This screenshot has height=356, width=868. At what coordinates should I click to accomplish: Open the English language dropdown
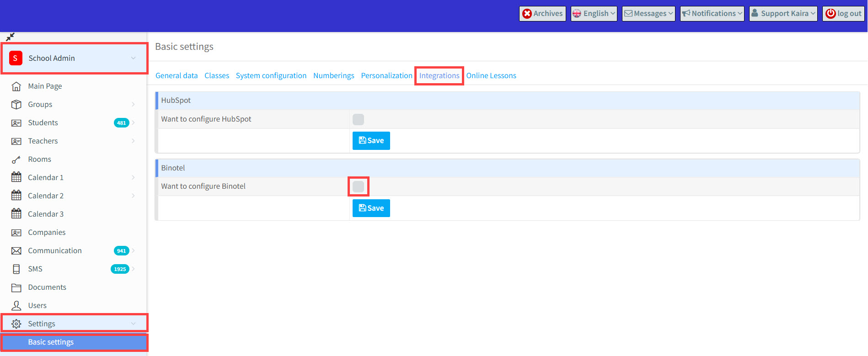coord(594,14)
